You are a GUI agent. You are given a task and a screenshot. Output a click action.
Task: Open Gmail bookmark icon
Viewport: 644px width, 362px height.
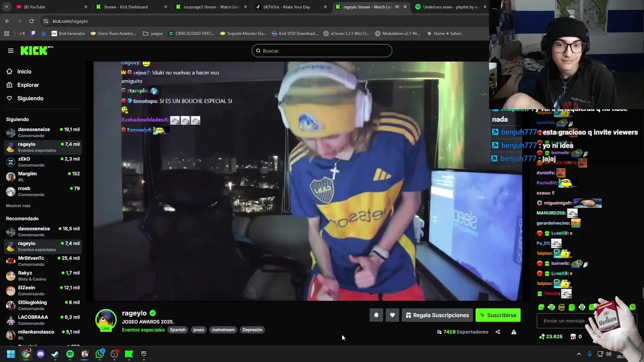pyautogui.click(x=22, y=34)
